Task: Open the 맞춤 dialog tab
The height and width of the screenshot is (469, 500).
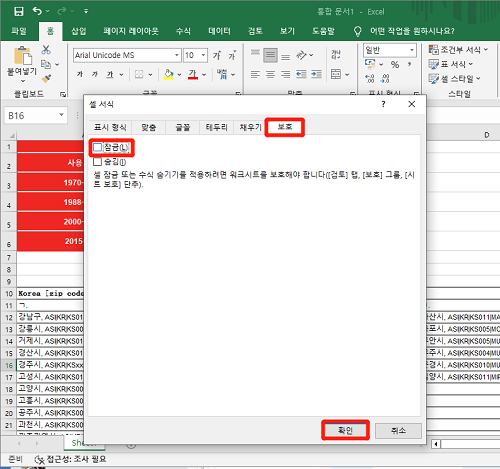Action: [149, 127]
